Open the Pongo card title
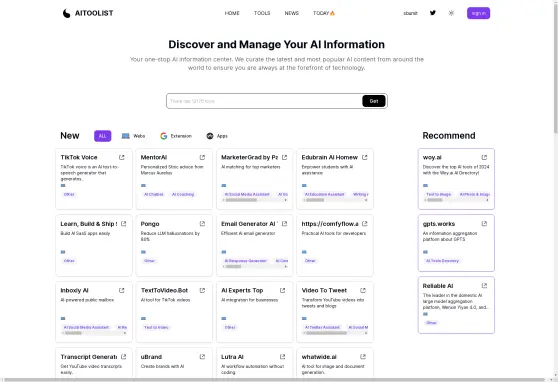The image size is (558, 382). point(150,224)
